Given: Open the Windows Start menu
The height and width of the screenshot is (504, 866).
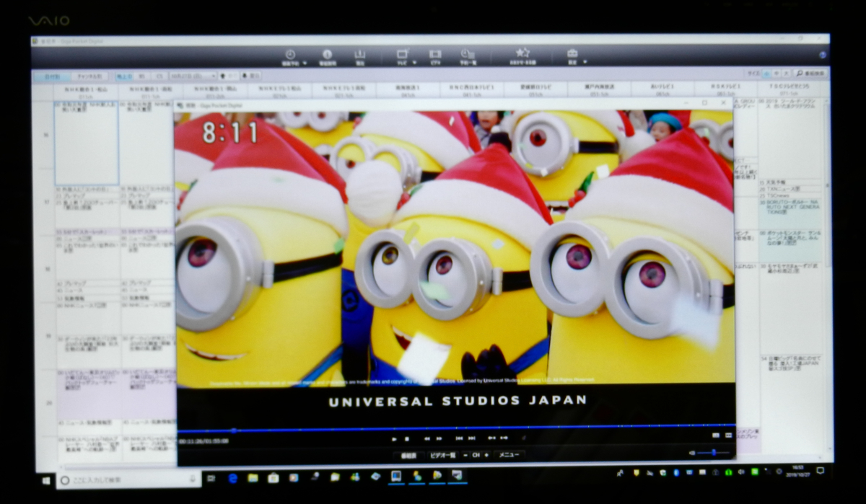Looking at the screenshot, I should click(x=46, y=479).
